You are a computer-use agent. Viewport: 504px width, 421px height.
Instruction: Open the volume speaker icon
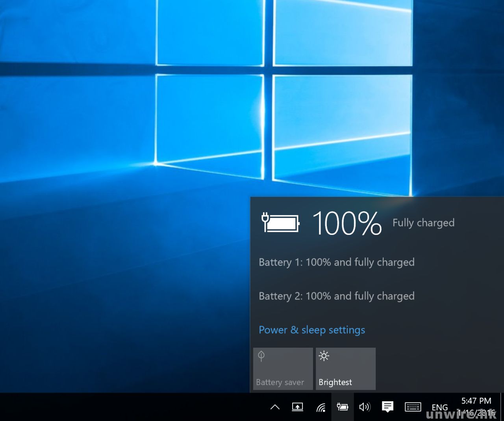(x=365, y=407)
